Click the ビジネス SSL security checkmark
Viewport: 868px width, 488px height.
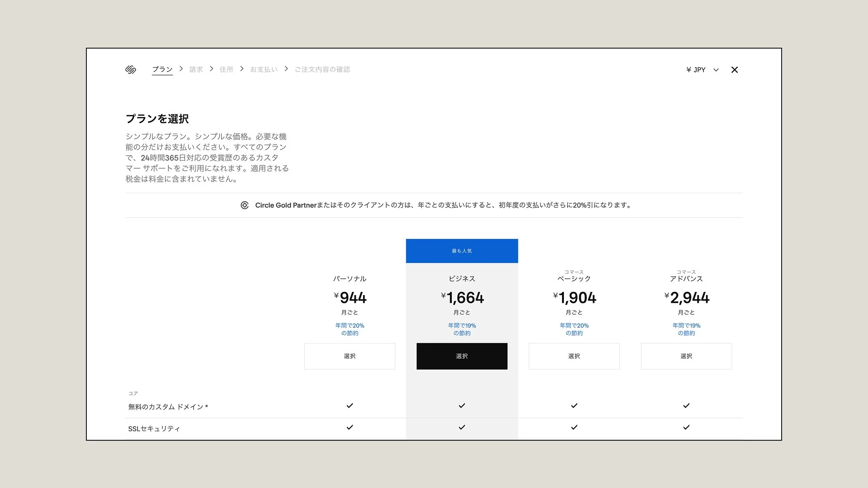tap(462, 427)
